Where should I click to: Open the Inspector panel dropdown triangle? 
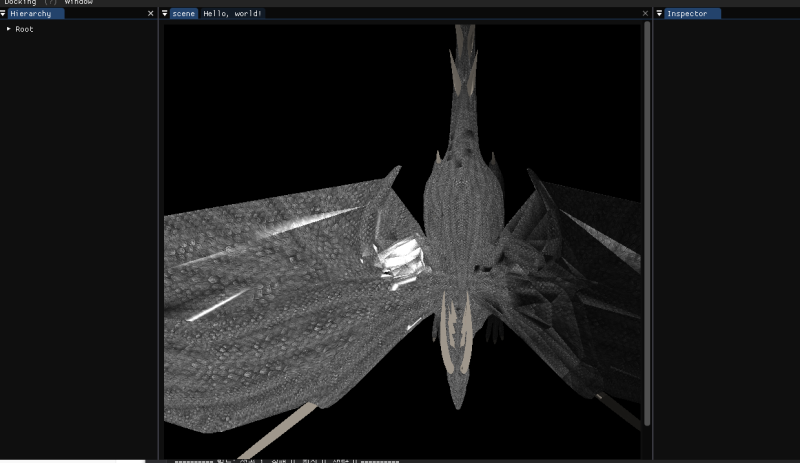click(659, 14)
